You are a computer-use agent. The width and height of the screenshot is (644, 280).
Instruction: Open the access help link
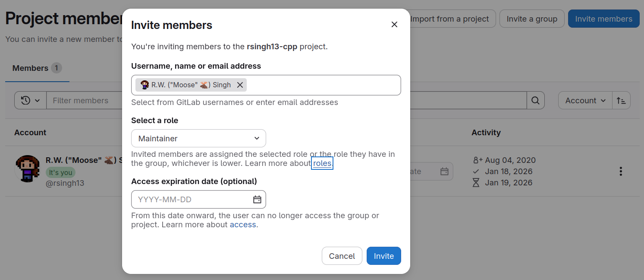click(x=243, y=225)
